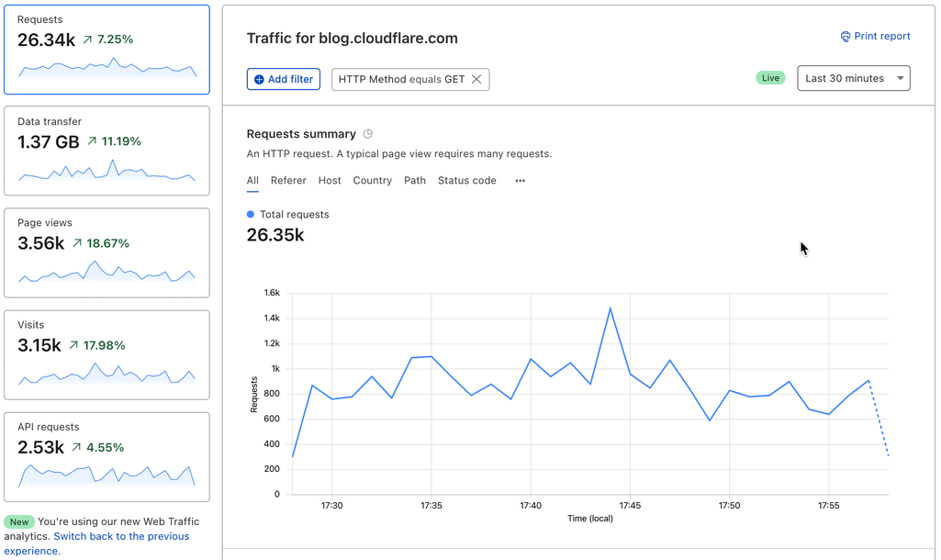
Task: Click the Print report link
Action: click(875, 36)
